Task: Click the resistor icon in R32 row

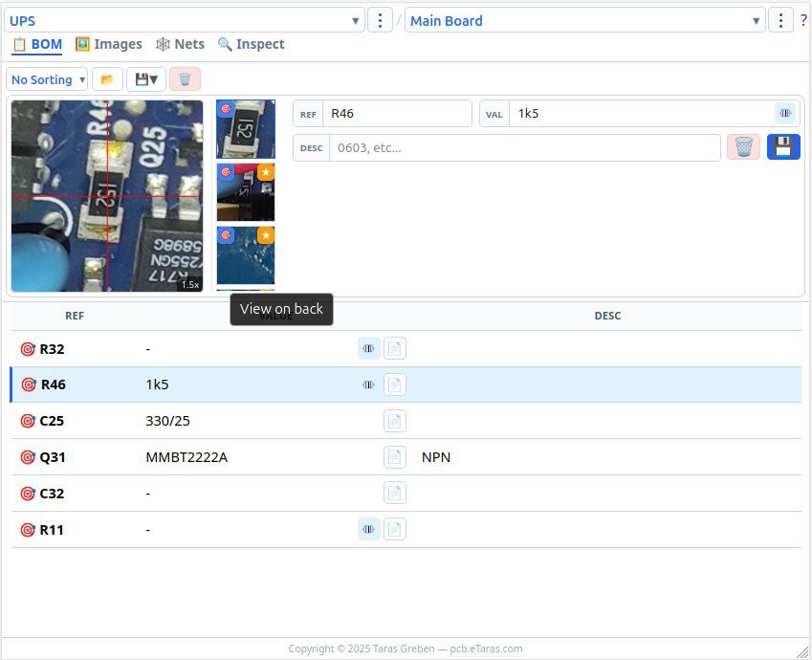Action: [x=368, y=349]
